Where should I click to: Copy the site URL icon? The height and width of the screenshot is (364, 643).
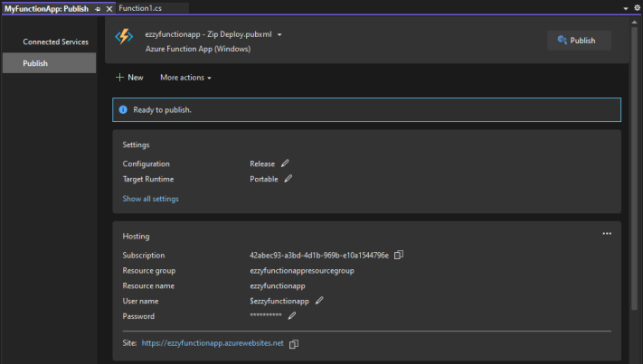click(x=294, y=344)
